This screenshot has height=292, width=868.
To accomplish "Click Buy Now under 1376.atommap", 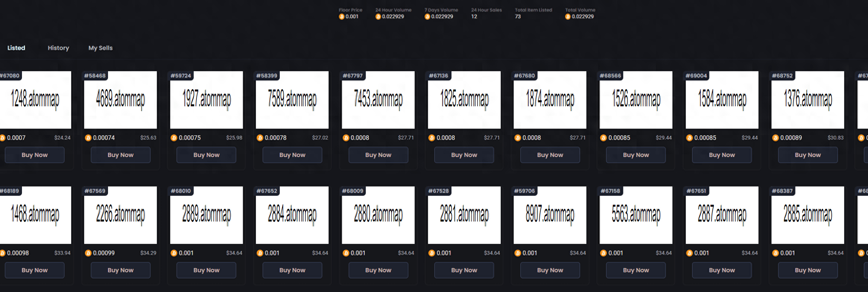I will pos(808,155).
